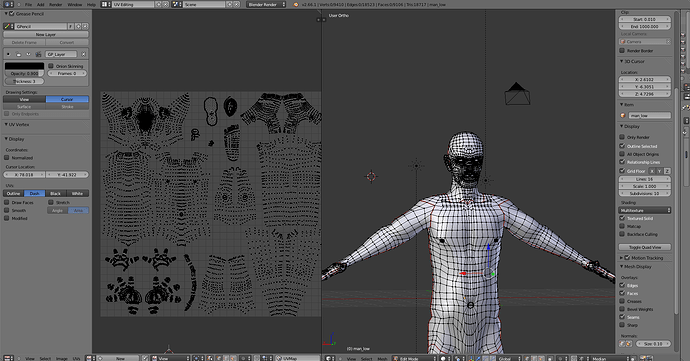Image resolution: width=690 pixels, height=361 pixels.
Task: Adjust the Opacity 0.900 slider
Action: tap(24, 74)
